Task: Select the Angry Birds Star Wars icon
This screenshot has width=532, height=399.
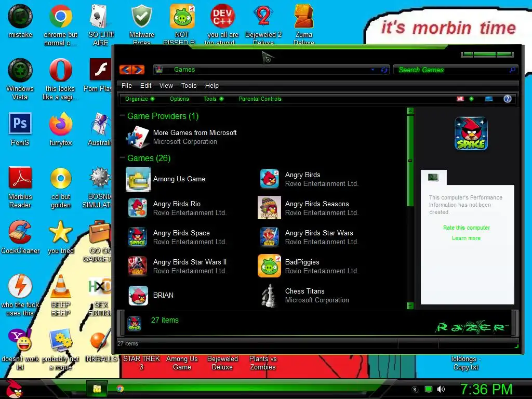Action: [x=270, y=237]
